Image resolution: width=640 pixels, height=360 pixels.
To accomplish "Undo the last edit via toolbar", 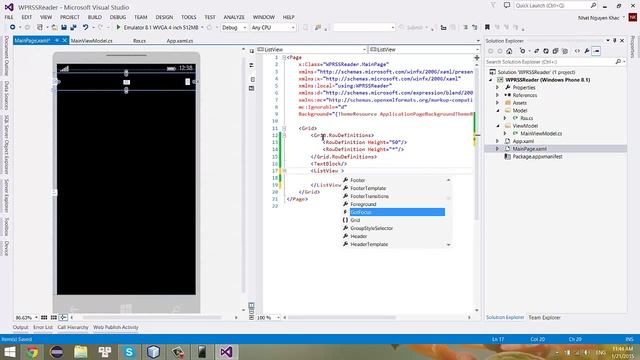I will coord(85,27).
